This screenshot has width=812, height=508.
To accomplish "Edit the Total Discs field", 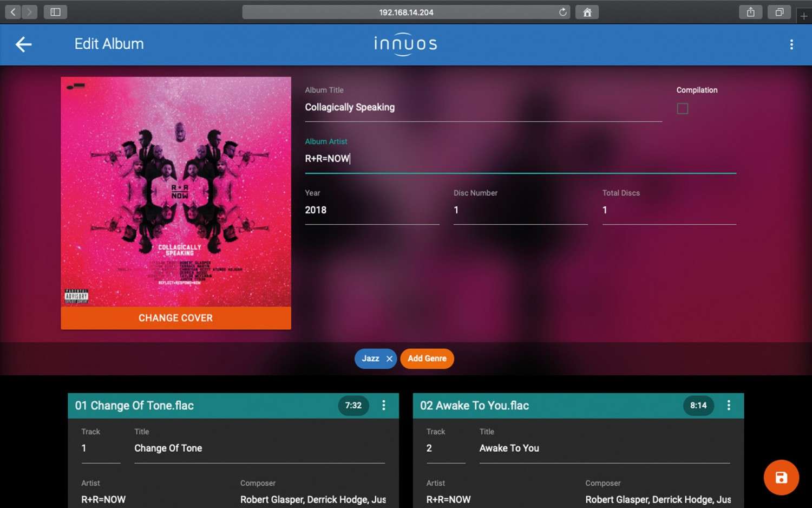I will tap(669, 210).
